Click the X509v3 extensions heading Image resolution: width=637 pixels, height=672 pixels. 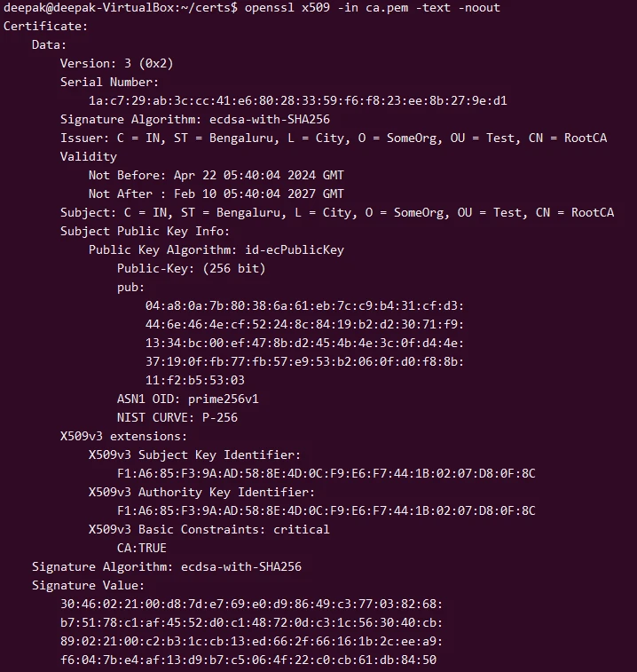click(x=123, y=436)
